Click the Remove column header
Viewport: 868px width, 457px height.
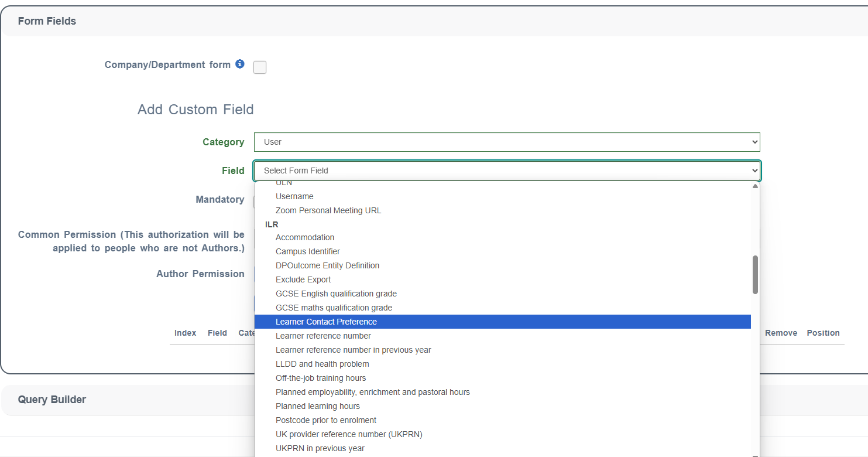tap(781, 333)
